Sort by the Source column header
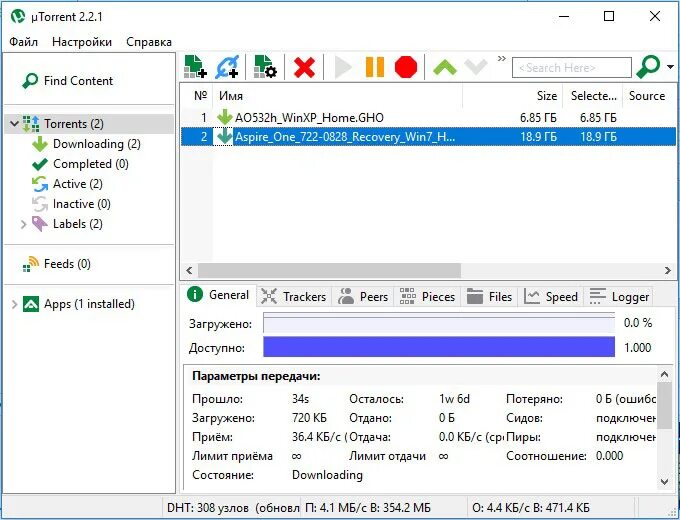680x520 pixels. [649, 96]
